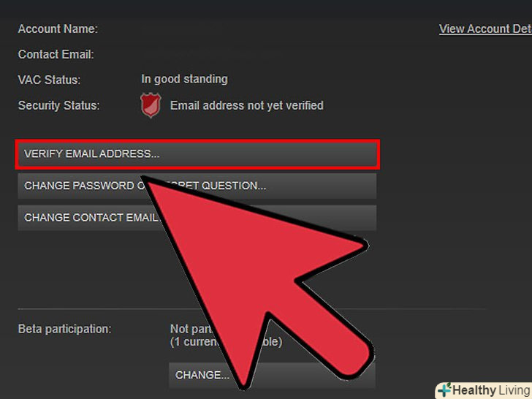Select the Account Name label
Viewport: 532px width, 399px height.
58,29
